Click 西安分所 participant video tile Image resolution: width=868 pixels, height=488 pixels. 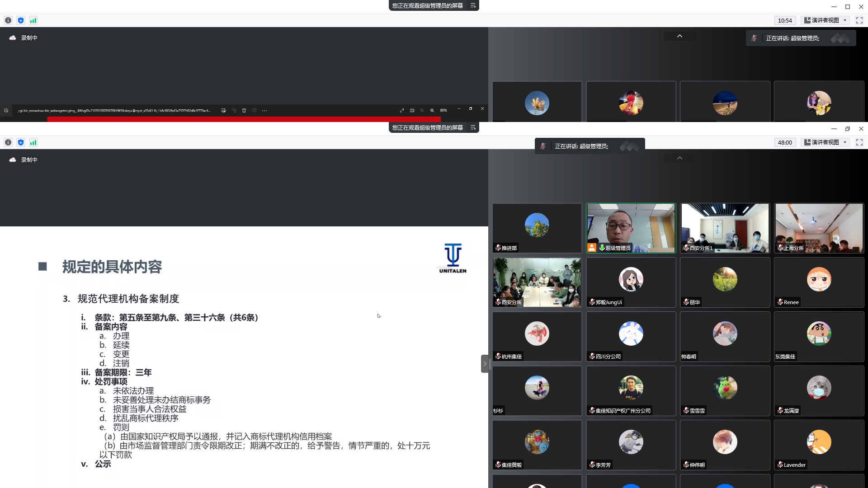537,282
